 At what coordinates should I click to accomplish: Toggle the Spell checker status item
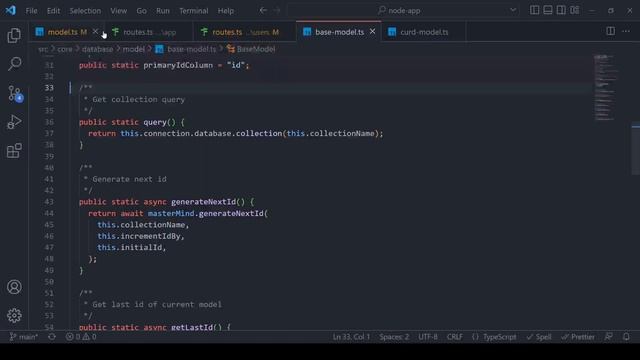pyautogui.click(x=539, y=337)
